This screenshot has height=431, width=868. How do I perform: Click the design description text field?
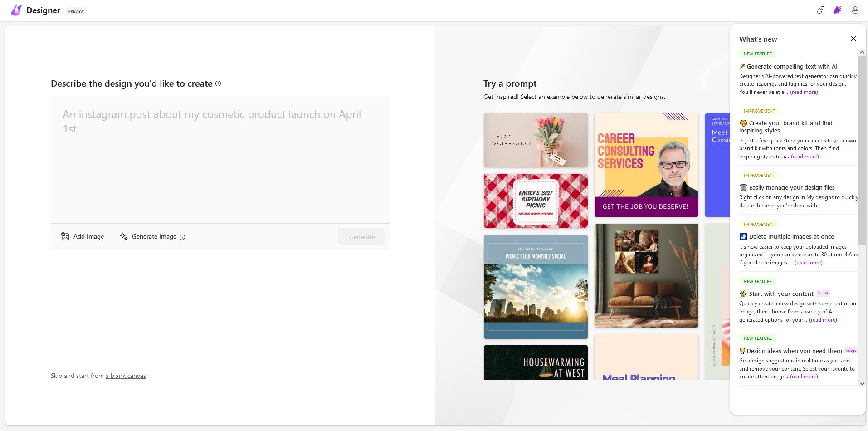[x=220, y=159]
